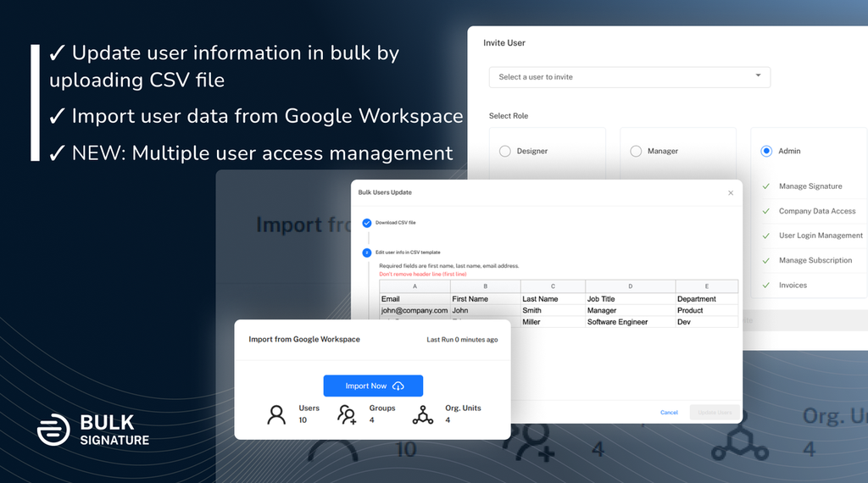Click the Manage Signature permission label
Image resolution: width=868 pixels, height=483 pixels.
pyautogui.click(x=810, y=186)
